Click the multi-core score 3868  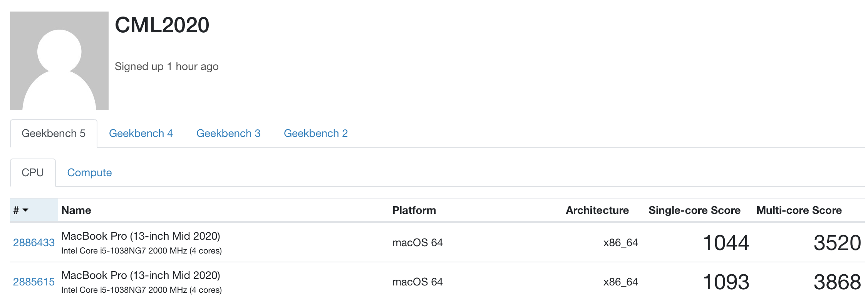[837, 282]
